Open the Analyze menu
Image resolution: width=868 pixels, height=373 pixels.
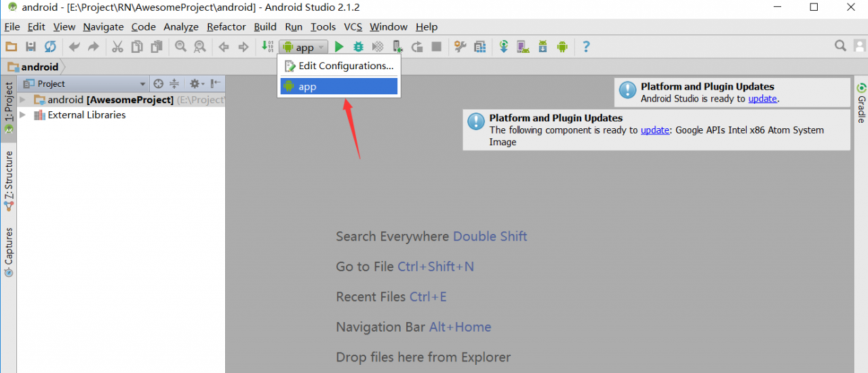coord(181,26)
